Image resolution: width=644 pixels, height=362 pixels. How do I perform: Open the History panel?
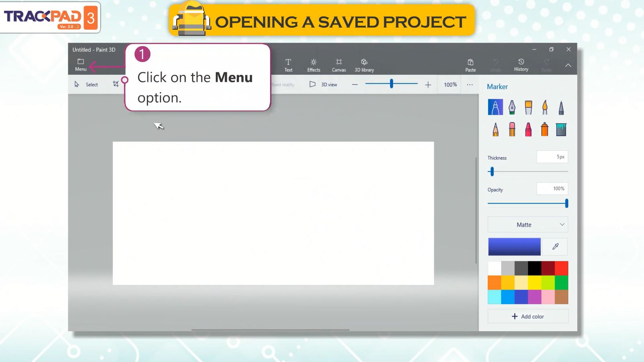click(x=521, y=65)
